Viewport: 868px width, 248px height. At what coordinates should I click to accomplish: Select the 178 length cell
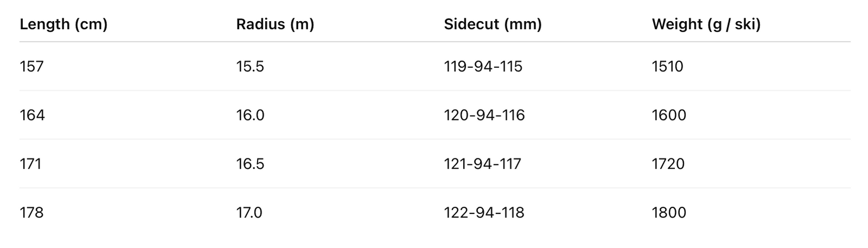31,213
